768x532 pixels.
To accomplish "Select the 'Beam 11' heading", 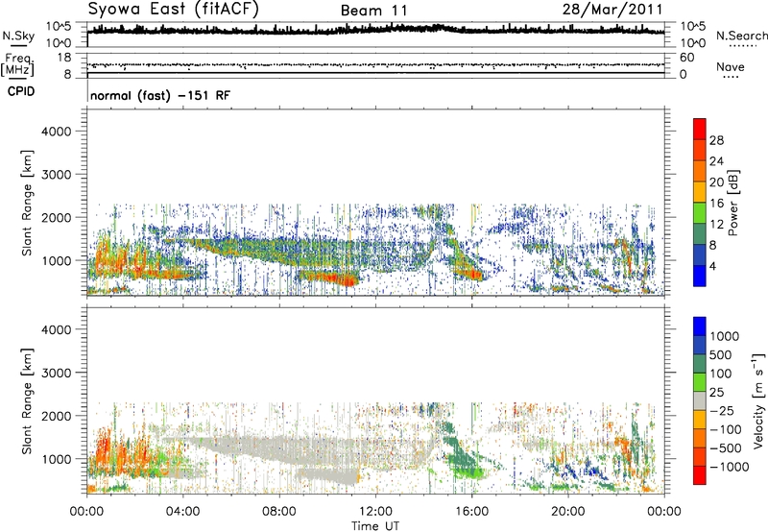I will point(373,11).
